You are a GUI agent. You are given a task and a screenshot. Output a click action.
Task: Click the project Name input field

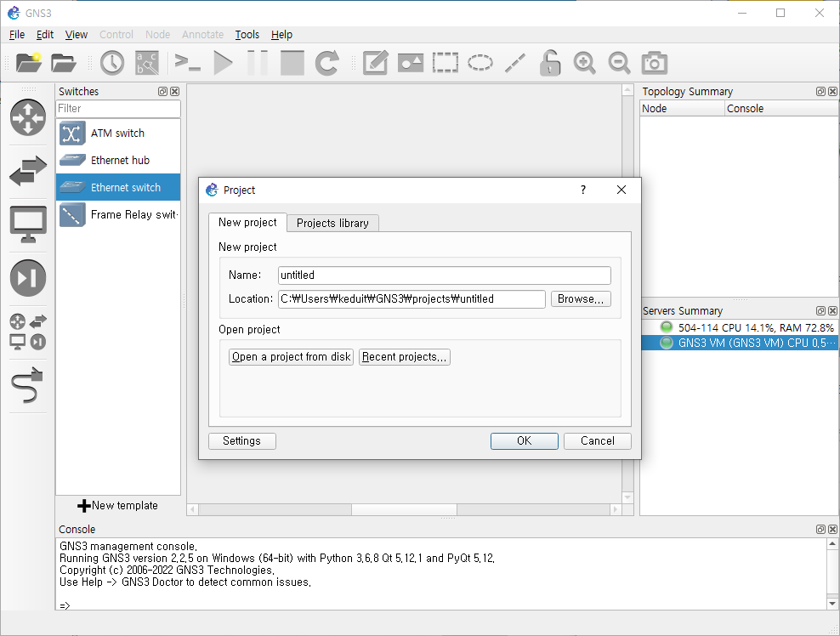tap(444, 275)
